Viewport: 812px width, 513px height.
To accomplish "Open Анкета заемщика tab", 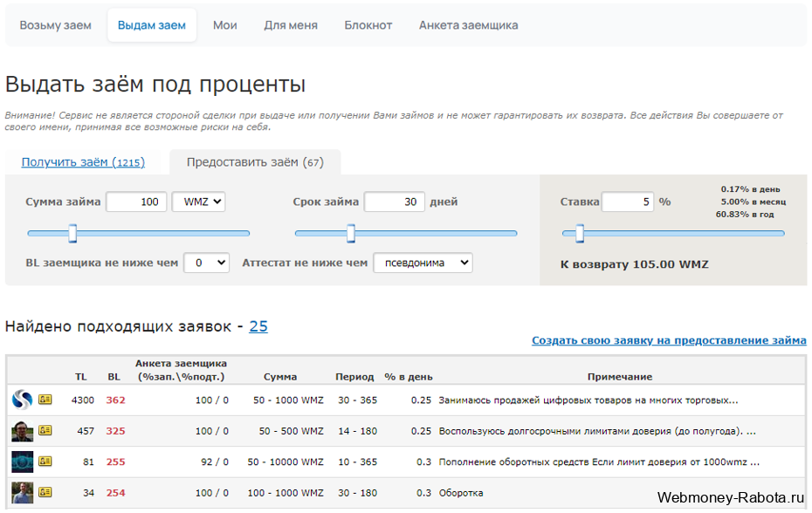I will click(468, 24).
